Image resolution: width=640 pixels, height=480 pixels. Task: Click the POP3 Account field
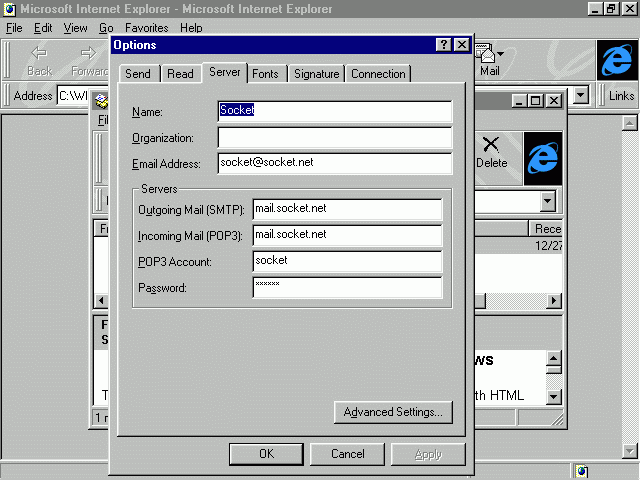(347, 262)
